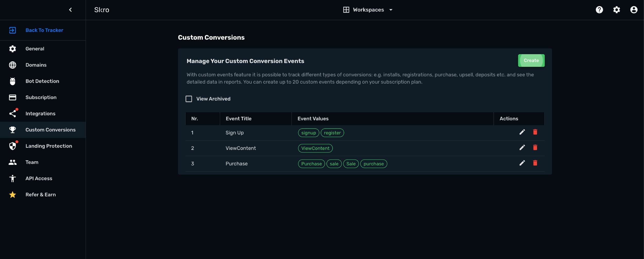Enable the View Archived checkbox
Screen dimensions: 644x259
pyautogui.click(x=189, y=99)
